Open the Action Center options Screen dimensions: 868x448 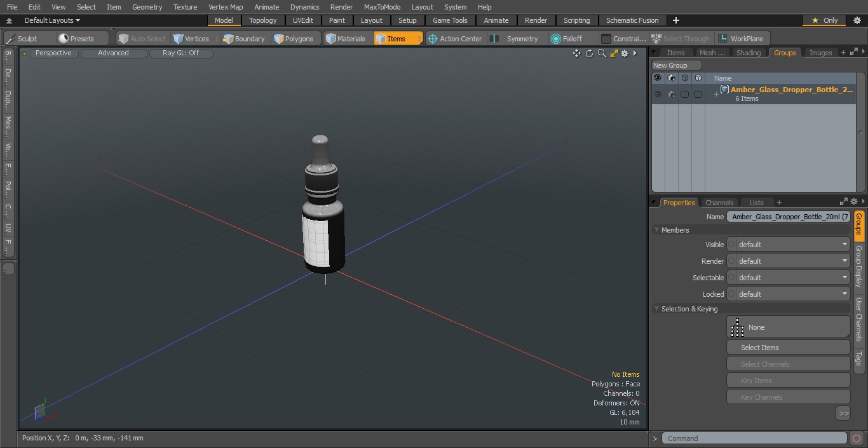(455, 39)
